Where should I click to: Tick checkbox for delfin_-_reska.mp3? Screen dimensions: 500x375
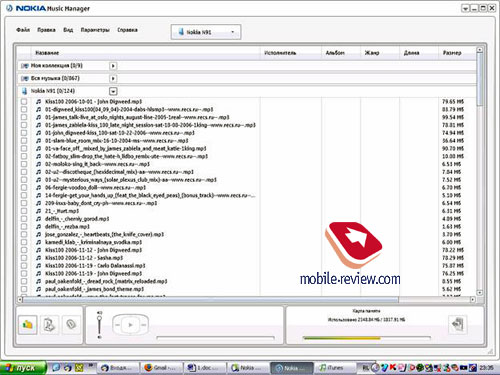point(24,226)
